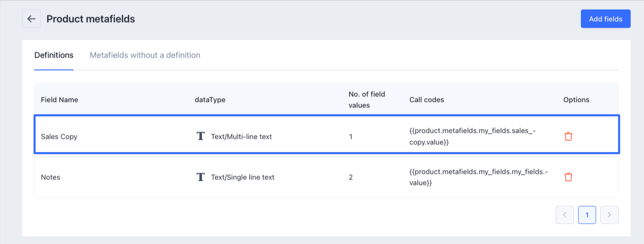Click the Add fields button
This screenshot has width=644, height=244.
605,19
